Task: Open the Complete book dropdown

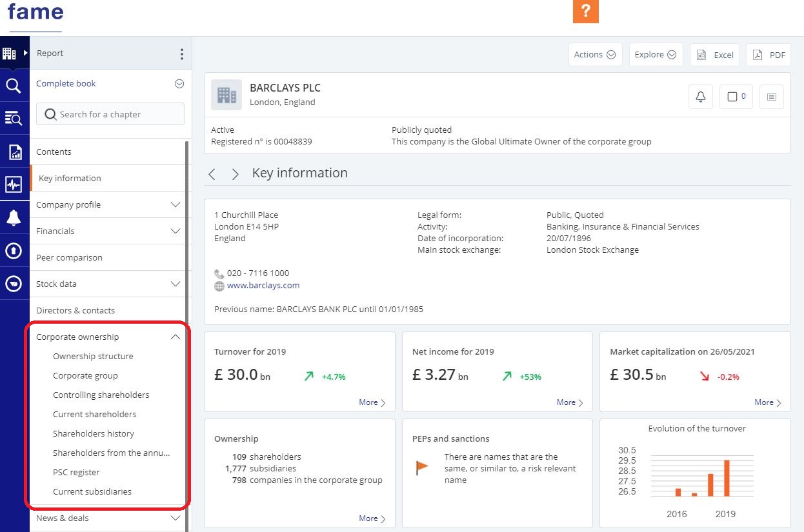Action: [x=179, y=84]
